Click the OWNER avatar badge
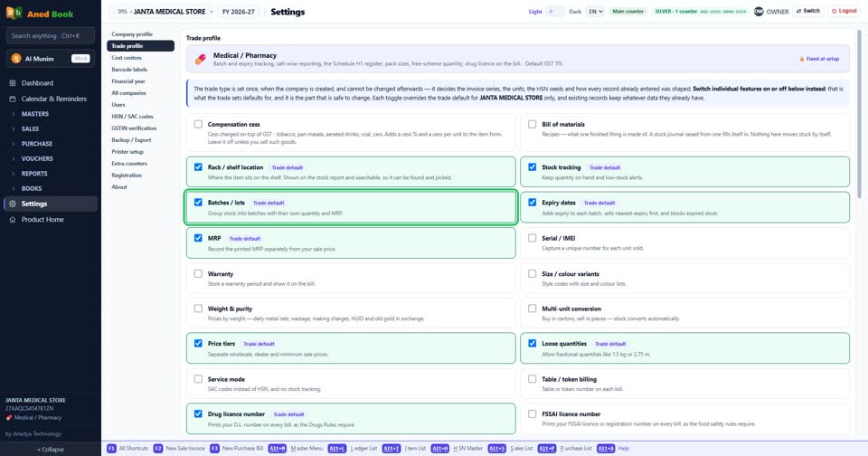 coord(759,11)
